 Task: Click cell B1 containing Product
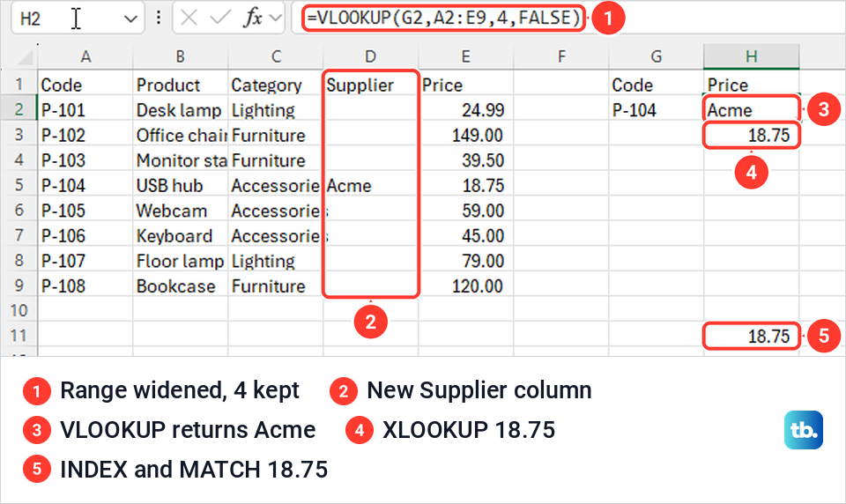[x=180, y=85]
